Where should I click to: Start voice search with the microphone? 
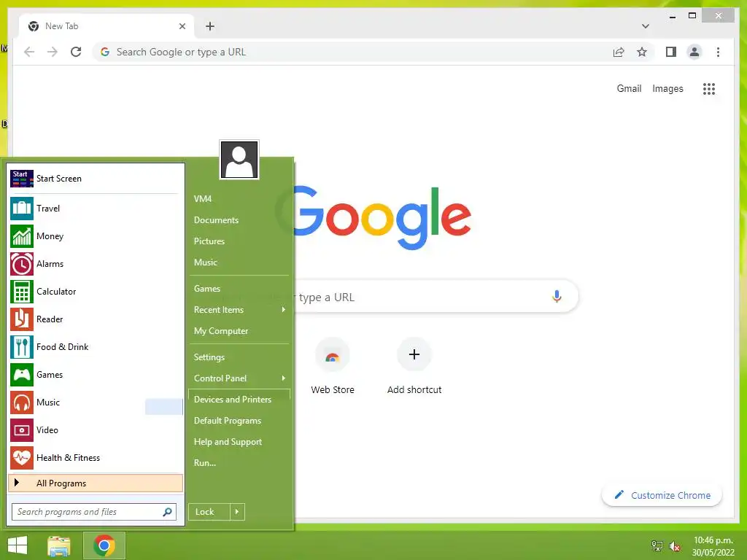click(557, 297)
